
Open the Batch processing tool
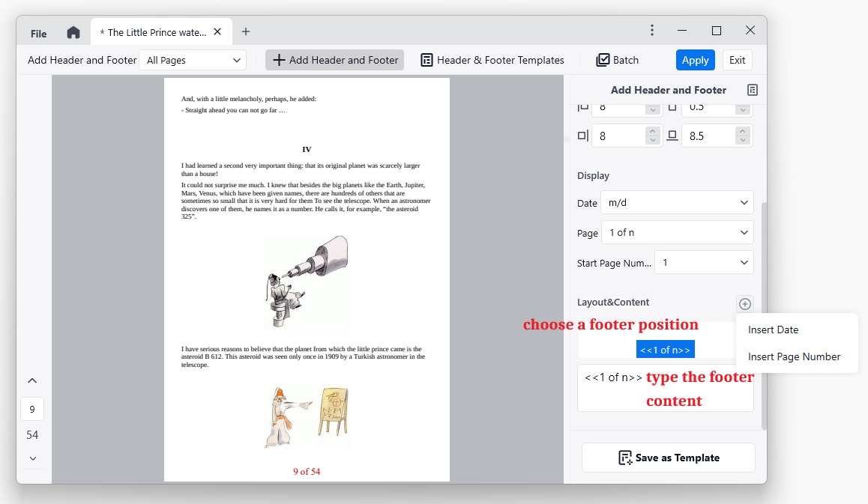click(x=617, y=61)
